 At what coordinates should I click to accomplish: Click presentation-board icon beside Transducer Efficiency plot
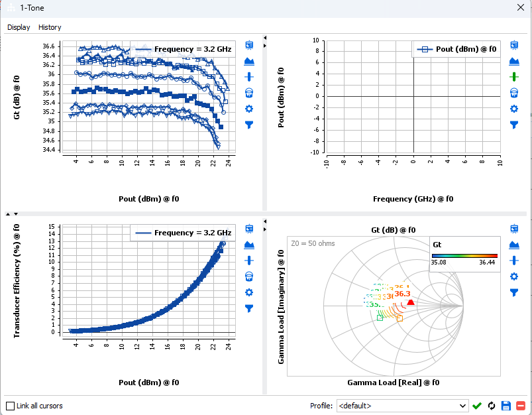[x=249, y=229]
